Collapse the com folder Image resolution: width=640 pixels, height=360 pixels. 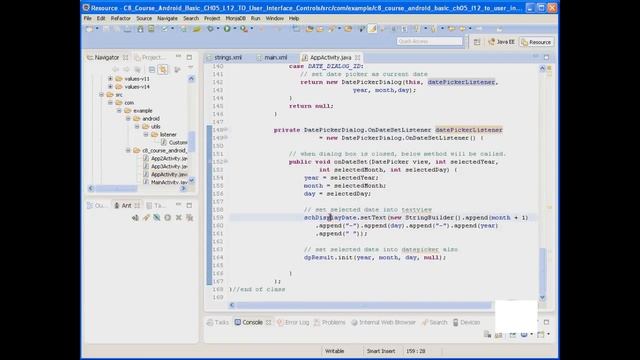(110, 103)
